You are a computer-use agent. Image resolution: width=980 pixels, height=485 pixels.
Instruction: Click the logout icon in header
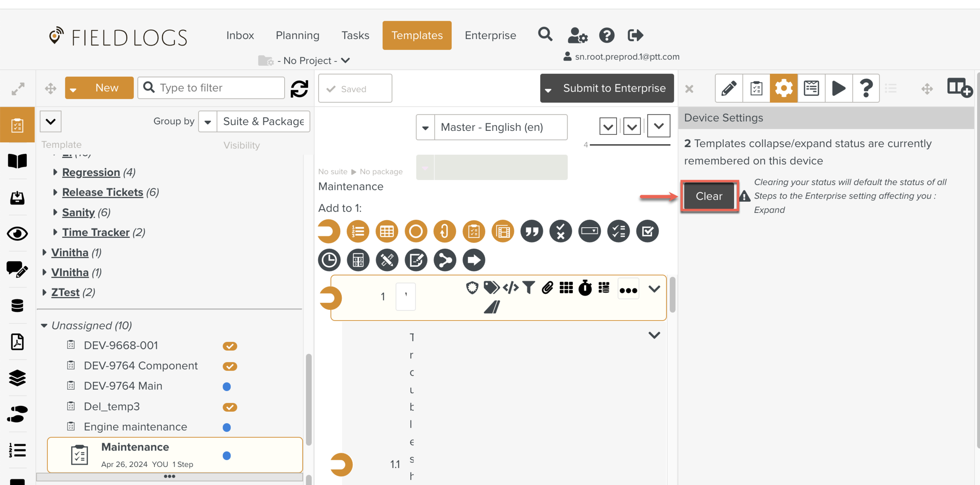pyautogui.click(x=635, y=35)
